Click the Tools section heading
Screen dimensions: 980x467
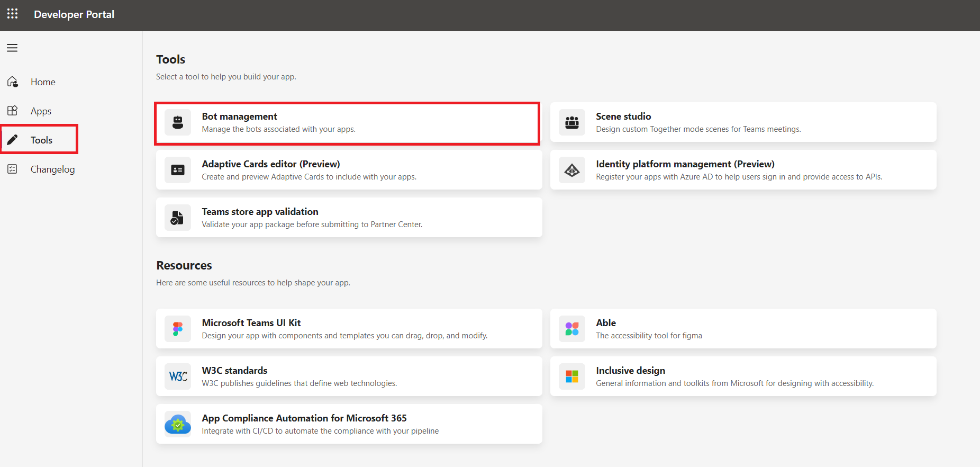pos(170,59)
